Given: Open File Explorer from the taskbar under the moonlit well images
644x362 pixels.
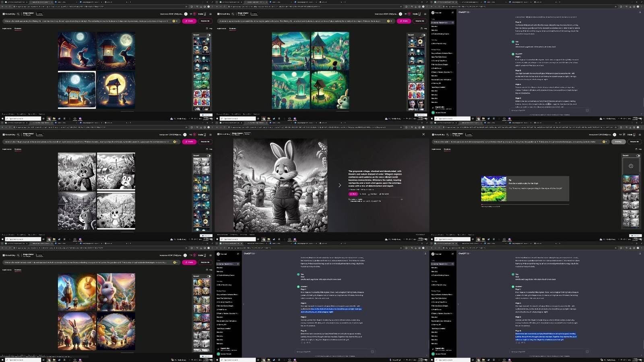Looking at the screenshot, I should [x=54, y=119].
